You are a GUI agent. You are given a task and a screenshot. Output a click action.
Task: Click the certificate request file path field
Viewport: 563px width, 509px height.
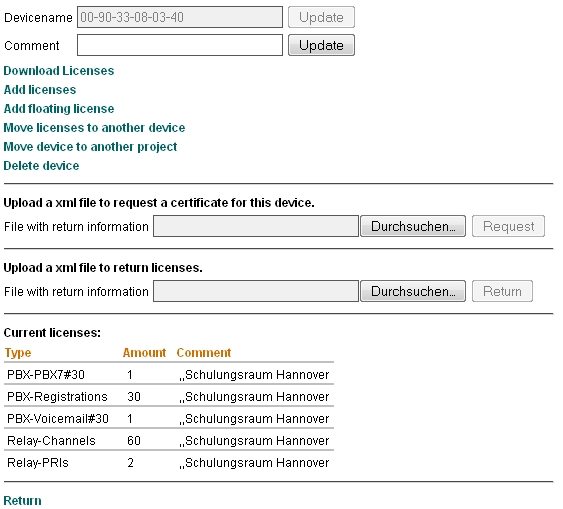(256, 226)
